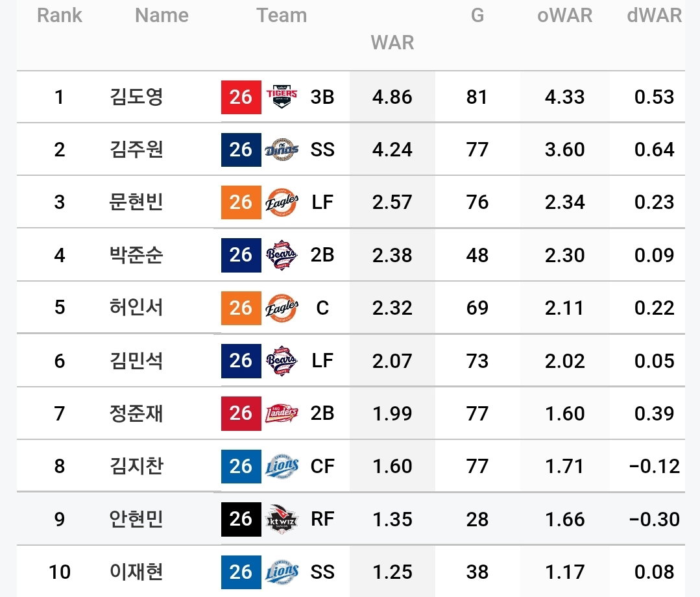Sort by dWAR column header
The height and width of the screenshot is (597, 700).
click(x=654, y=16)
